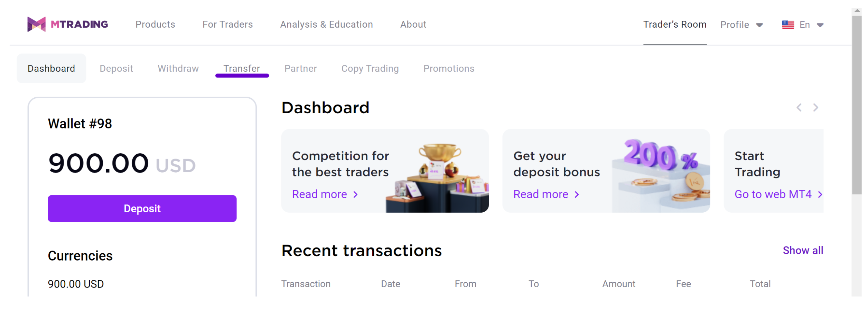Image resolution: width=868 pixels, height=321 pixels.
Task: Click arrow next to Go to web MT4
Action: [x=820, y=195]
